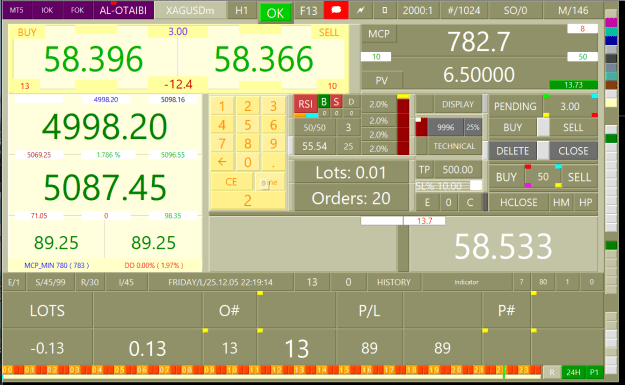Click the chart line icon in top bar
The image size is (625, 385).
pyautogui.click(x=361, y=10)
